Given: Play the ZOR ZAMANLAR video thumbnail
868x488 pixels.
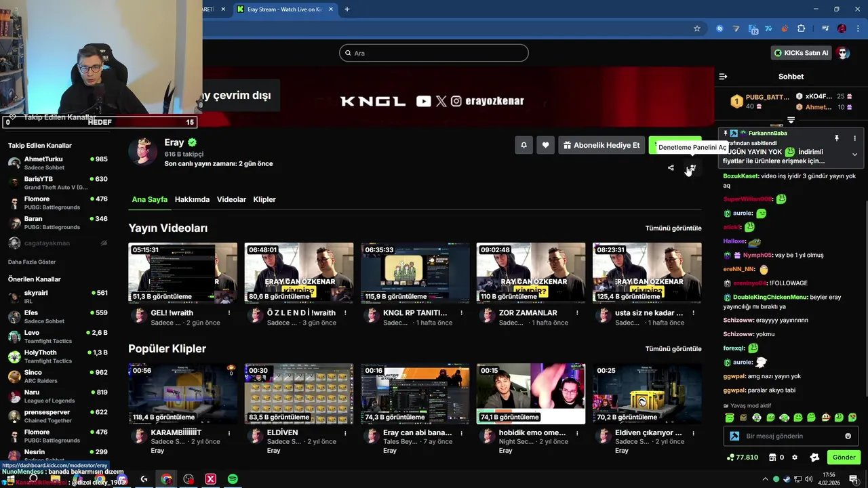Looking at the screenshot, I should [x=531, y=272].
